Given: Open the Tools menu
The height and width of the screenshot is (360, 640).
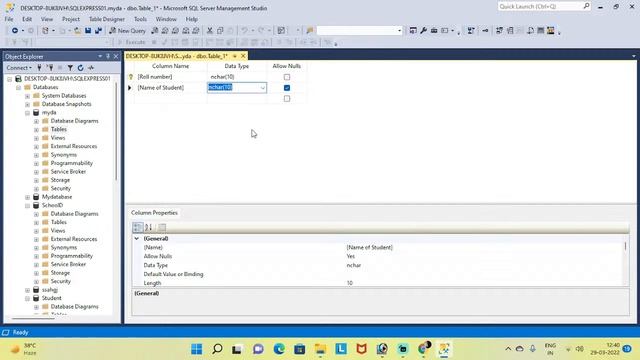Looking at the screenshot, I should pyautogui.click(x=140, y=19).
